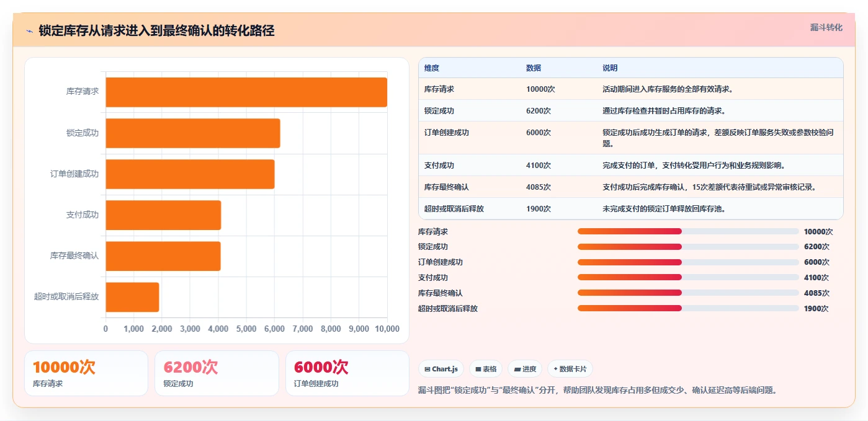Click y-axis label 超时或取消后释放

[66, 297]
